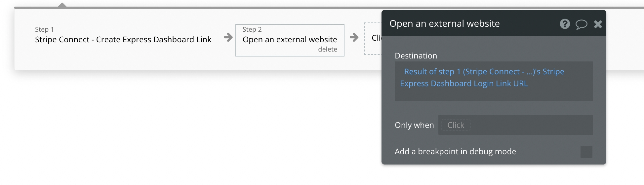Open help for the external website action
The width and height of the screenshot is (644, 185).
click(565, 24)
